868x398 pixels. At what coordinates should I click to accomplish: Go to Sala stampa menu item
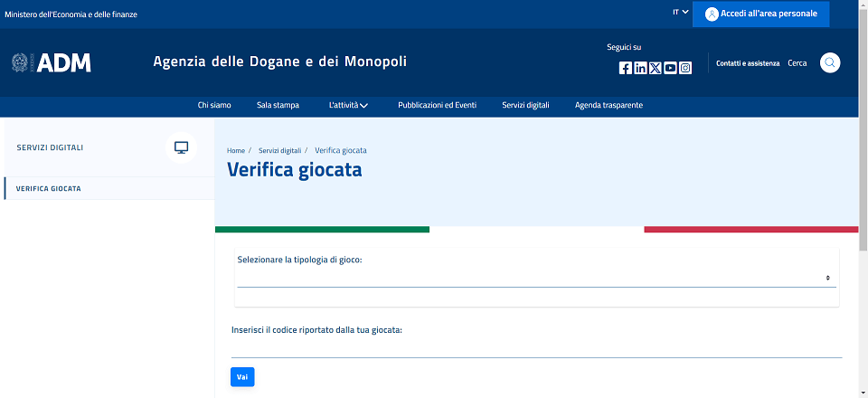click(x=278, y=105)
